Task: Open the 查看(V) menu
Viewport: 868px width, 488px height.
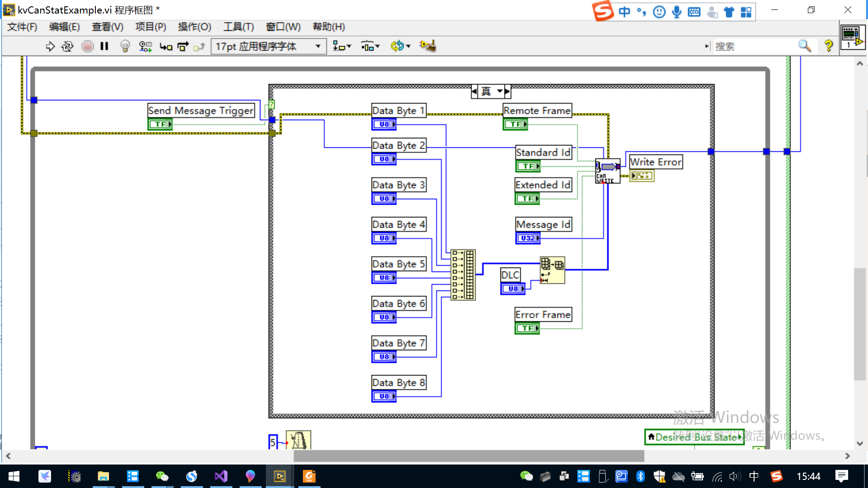Action: tap(108, 27)
